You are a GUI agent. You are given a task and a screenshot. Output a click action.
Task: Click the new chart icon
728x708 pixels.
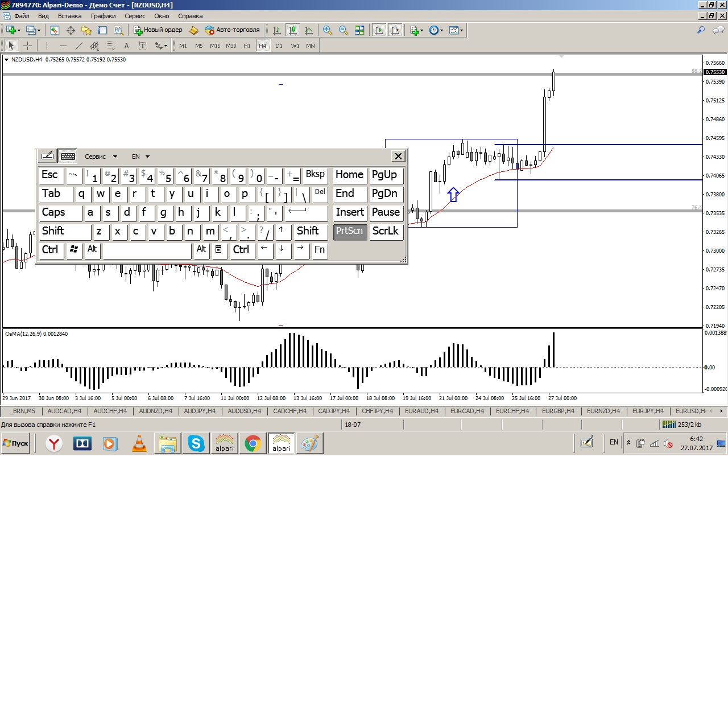pyautogui.click(x=10, y=30)
